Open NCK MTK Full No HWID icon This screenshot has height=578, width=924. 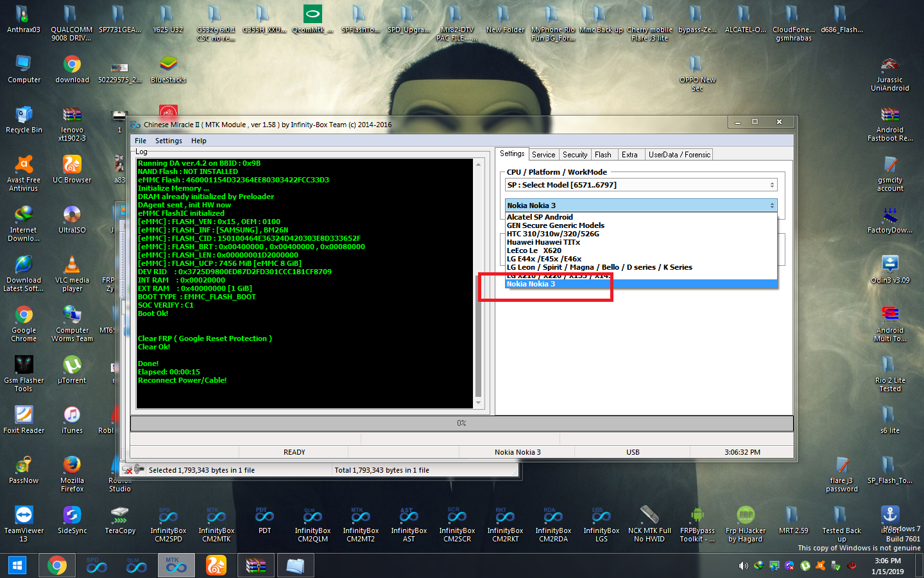click(649, 523)
